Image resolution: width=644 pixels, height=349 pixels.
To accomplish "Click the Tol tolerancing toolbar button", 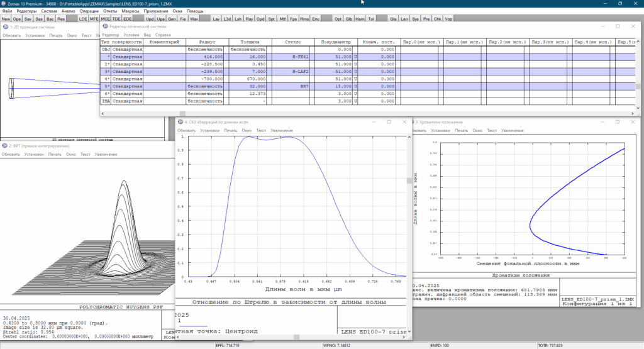I will coord(371,19).
